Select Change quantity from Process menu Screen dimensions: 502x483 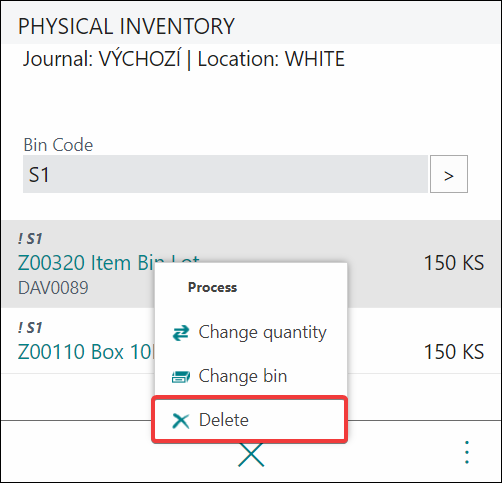[x=251, y=333]
